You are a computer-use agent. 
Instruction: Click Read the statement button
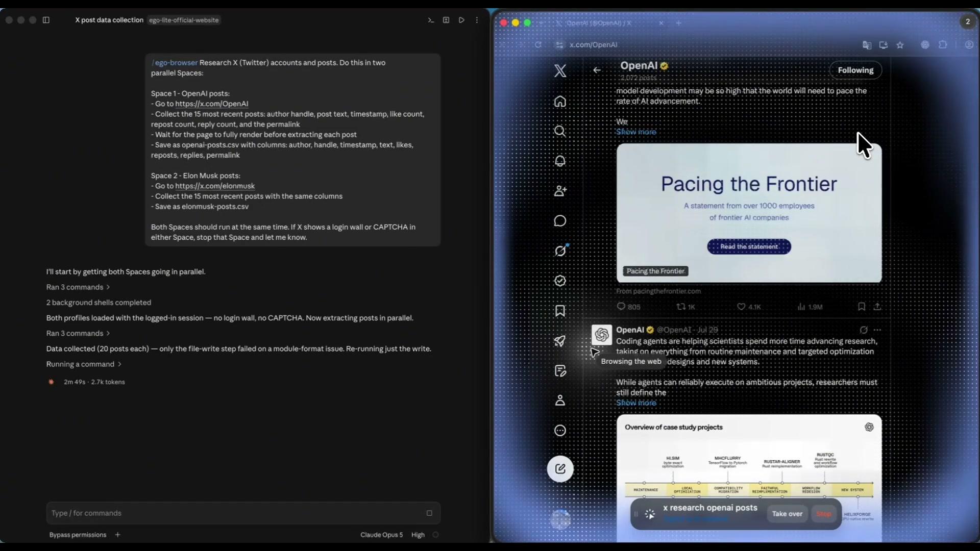pyautogui.click(x=749, y=246)
